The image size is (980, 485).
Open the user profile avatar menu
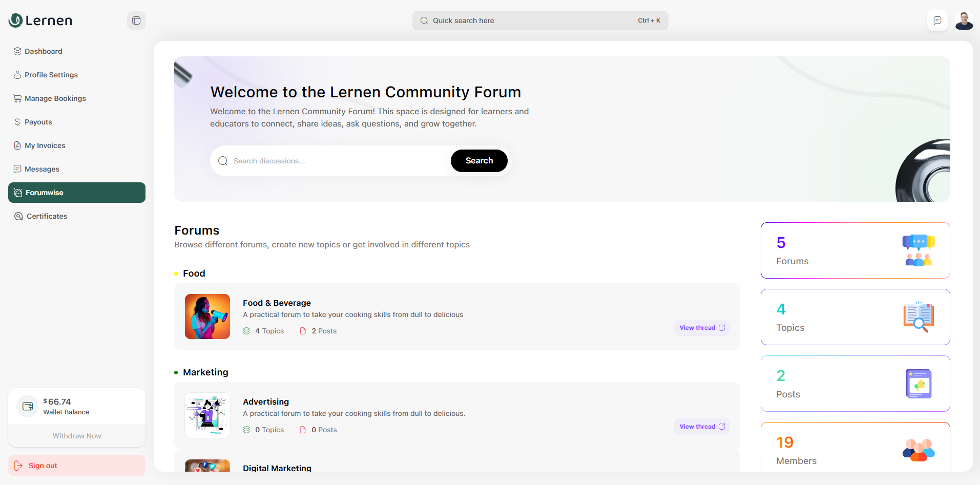click(x=964, y=20)
